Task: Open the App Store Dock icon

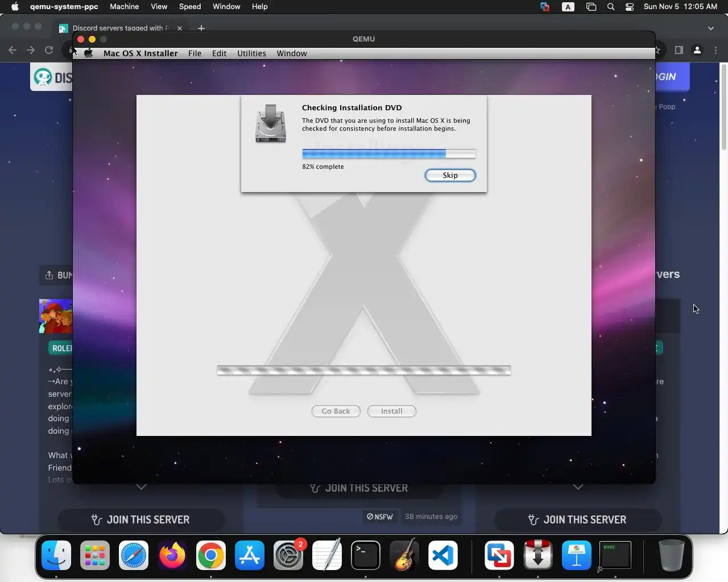Action: (250, 555)
